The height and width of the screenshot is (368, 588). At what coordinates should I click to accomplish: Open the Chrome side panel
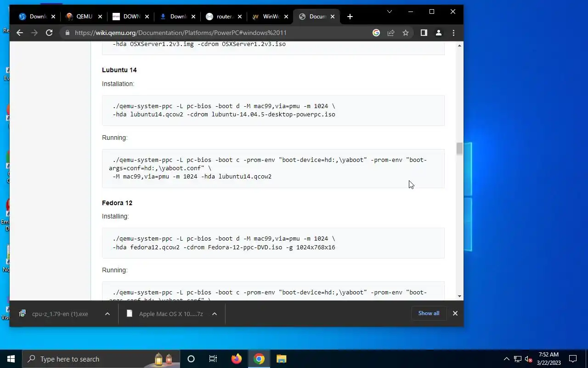pyautogui.click(x=424, y=33)
